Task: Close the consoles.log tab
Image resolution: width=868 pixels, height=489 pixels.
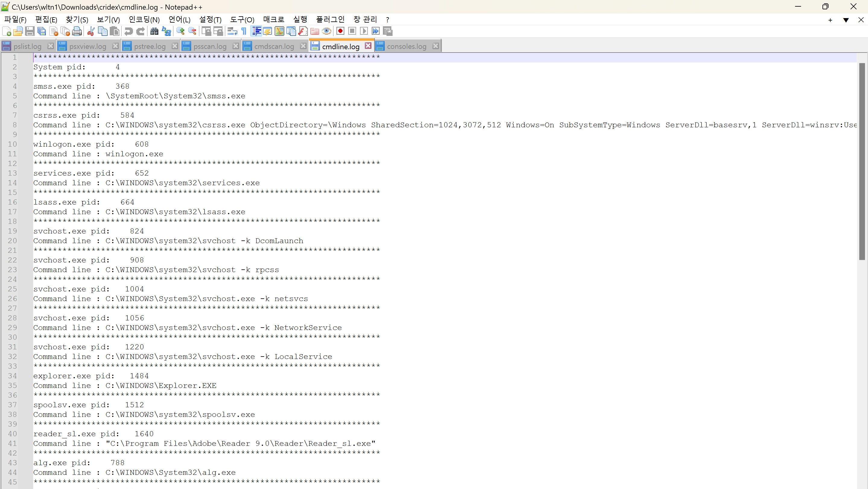Action: pyautogui.click(x=436, y=46)
